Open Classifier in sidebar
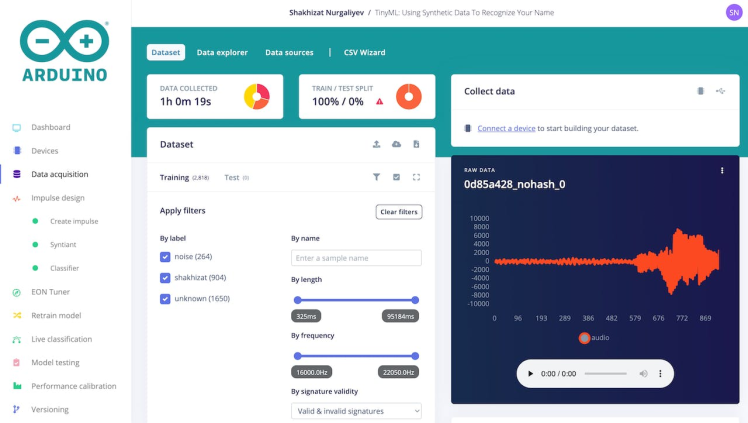 point(64,268)
